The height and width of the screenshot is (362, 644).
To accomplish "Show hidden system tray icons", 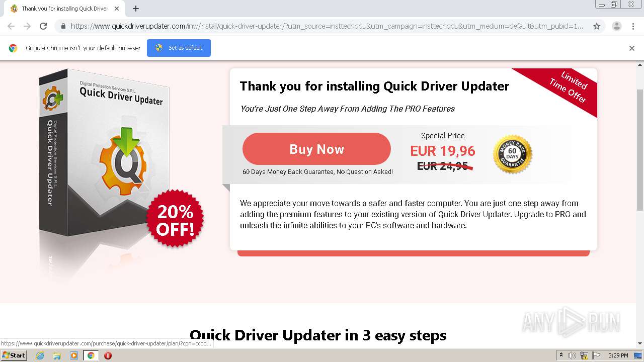I will (561, 355).
